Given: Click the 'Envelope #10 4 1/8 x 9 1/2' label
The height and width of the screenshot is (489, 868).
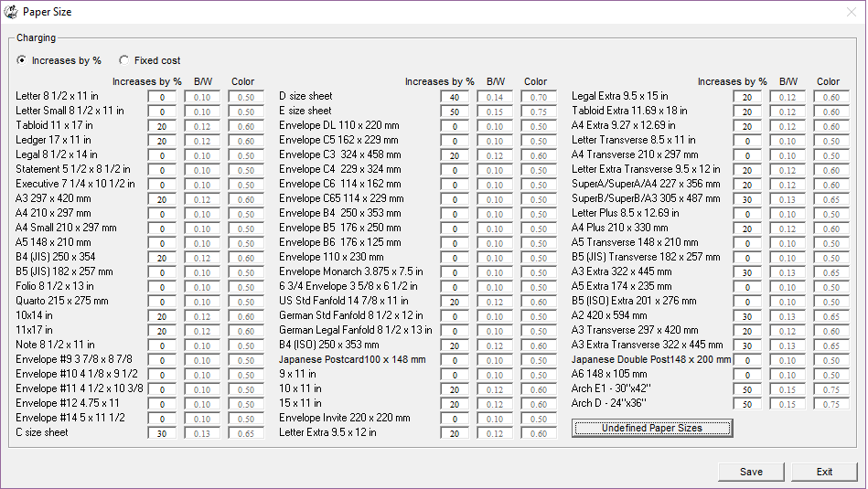Looking at the screenshot, I should [77, 374].
